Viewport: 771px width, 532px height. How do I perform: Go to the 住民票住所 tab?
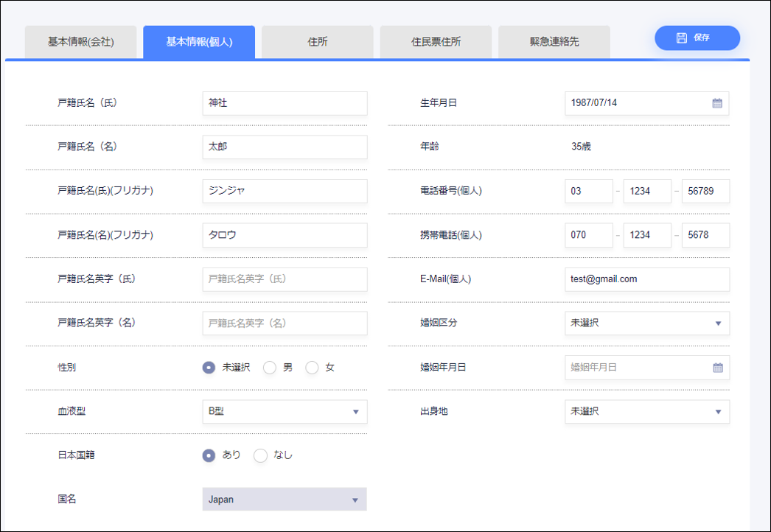click(x=436, y=42)
